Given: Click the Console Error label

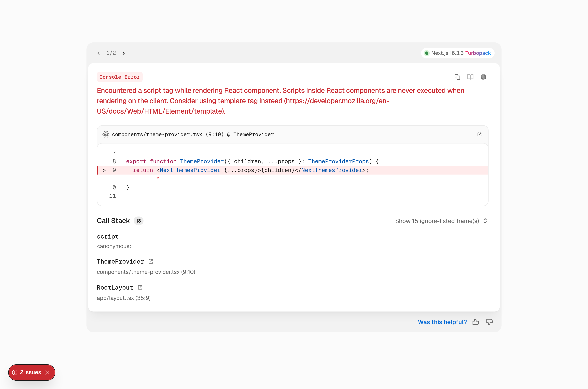Looking at the screenshot, I should 120,77.
